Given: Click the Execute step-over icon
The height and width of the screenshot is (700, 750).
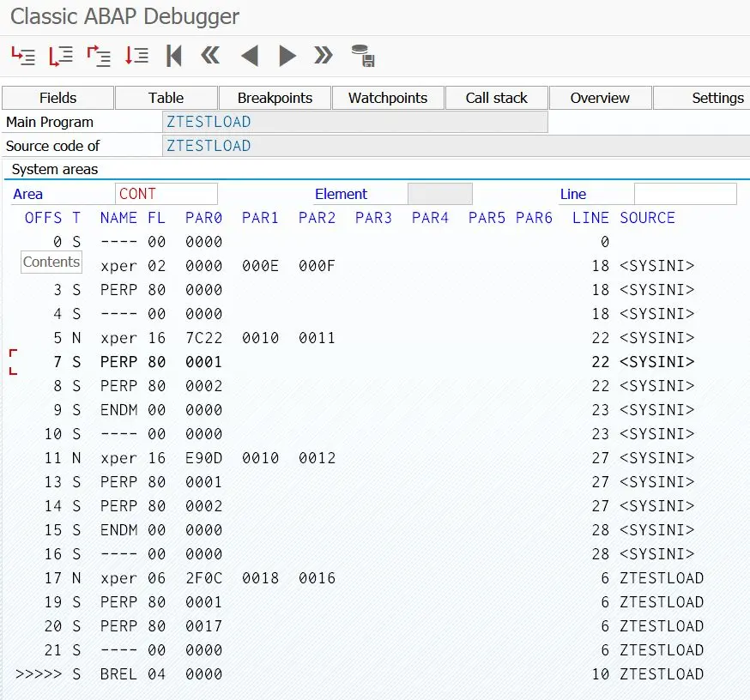Looking at the screenshot, I should point(61,56).
